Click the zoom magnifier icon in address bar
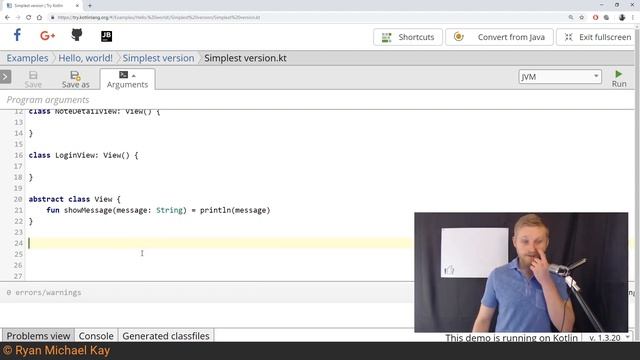The image size is (640, 360). (571, 18)
